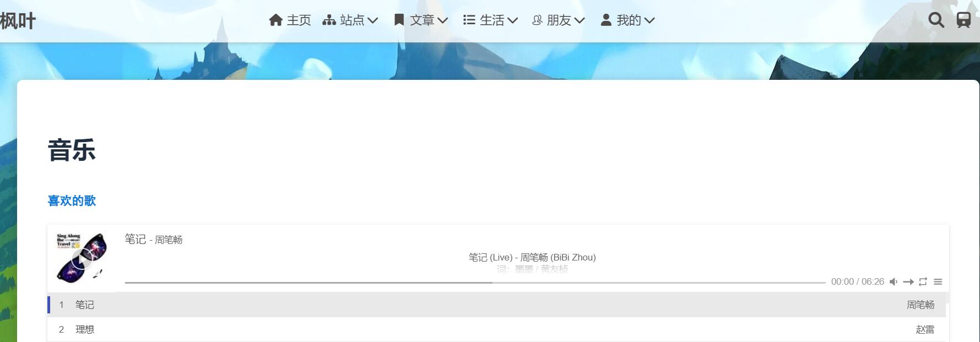
Task: Click artist 赵雷 in the playlist
Action: tap(925, 329)
